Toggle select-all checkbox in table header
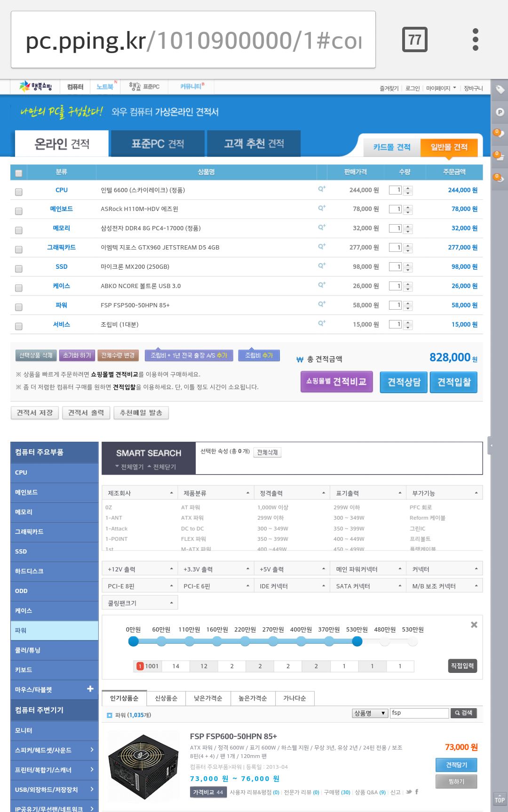This screenshot has height=812, width=508. (19, 173)
